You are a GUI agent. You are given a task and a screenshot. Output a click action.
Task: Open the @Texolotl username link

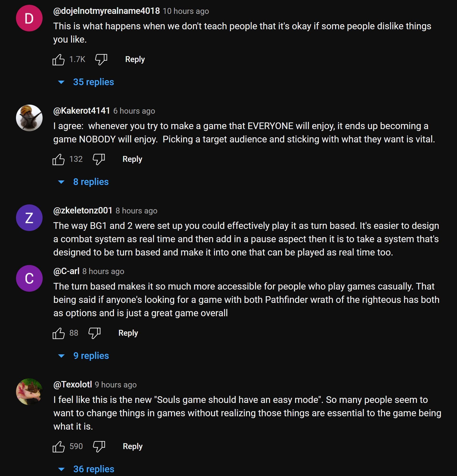73,384
